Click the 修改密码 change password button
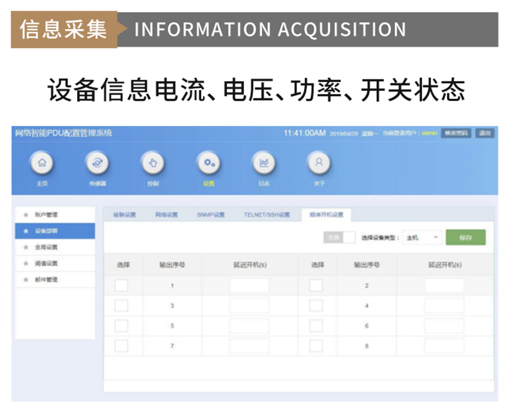The width and height of the screenshot is (508, 420). (x=456, y=133)
